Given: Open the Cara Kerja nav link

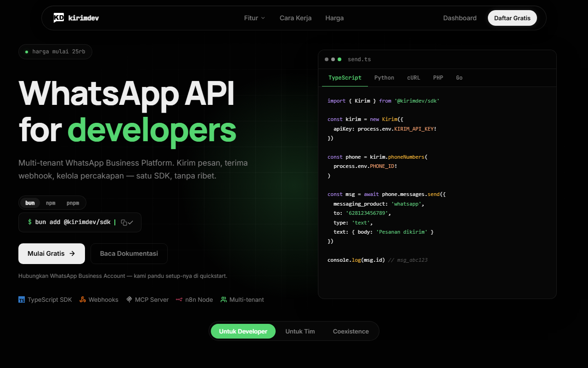Looking at the screenshot, I should 295,18.
